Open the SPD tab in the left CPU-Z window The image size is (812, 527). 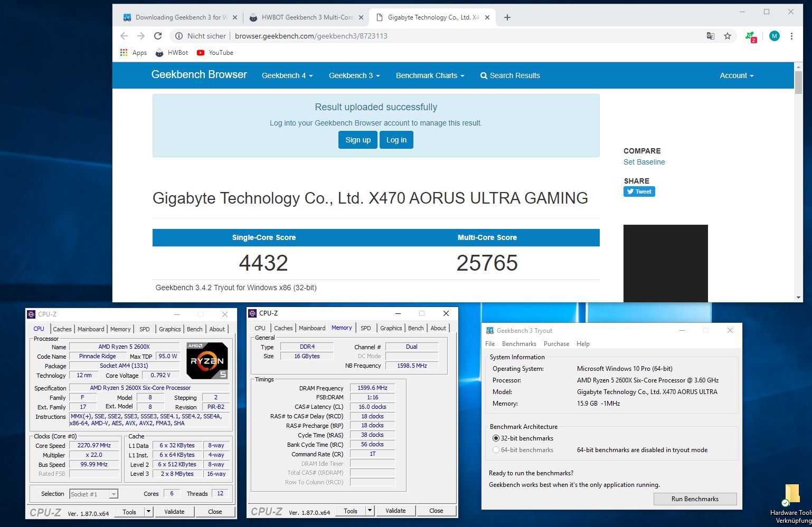144,329
